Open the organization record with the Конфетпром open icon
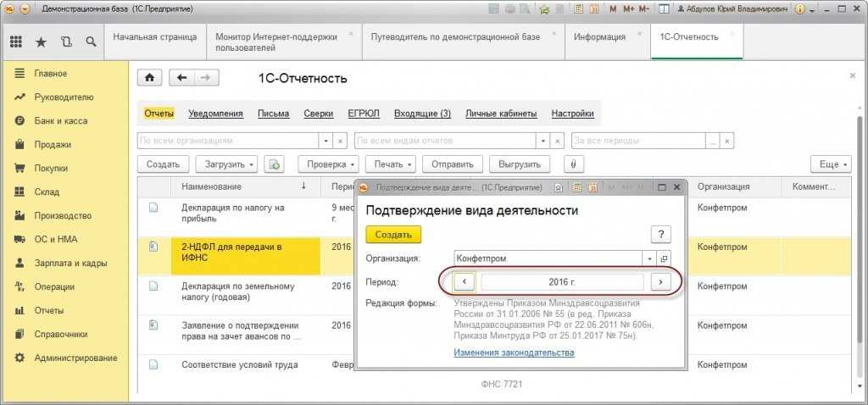 tap(664, 258)
